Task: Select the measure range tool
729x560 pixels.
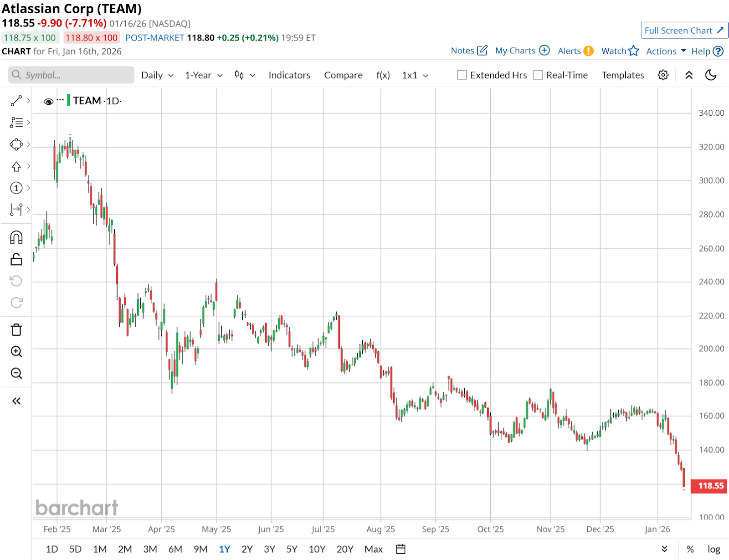Action: coord(16,210)
